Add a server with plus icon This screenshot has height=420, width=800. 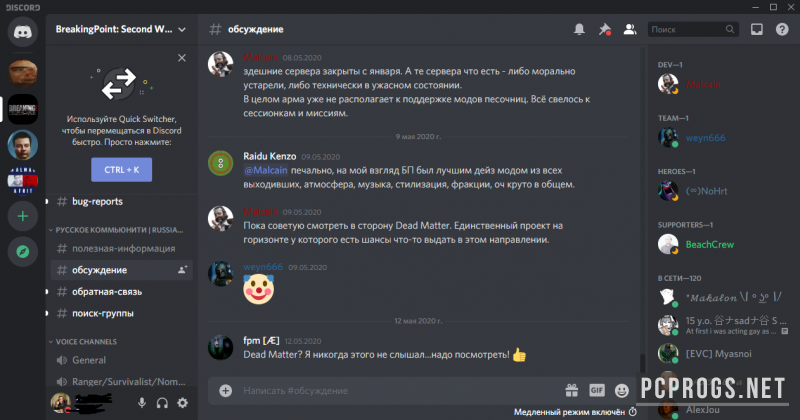click(22, 216)
